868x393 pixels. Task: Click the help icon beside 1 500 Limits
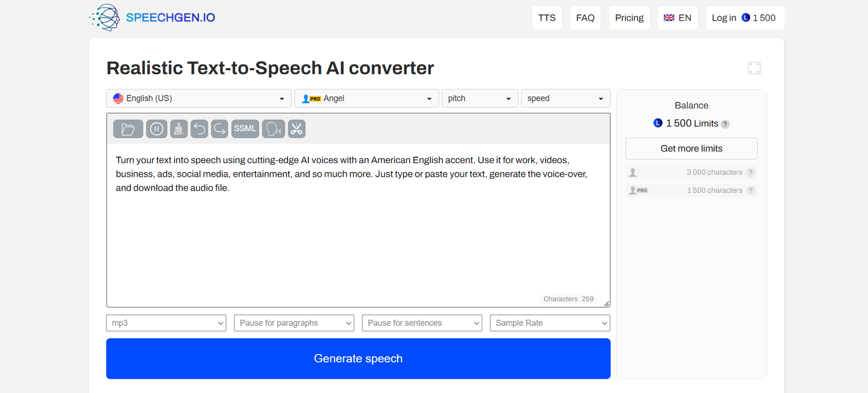pos(725,124)
